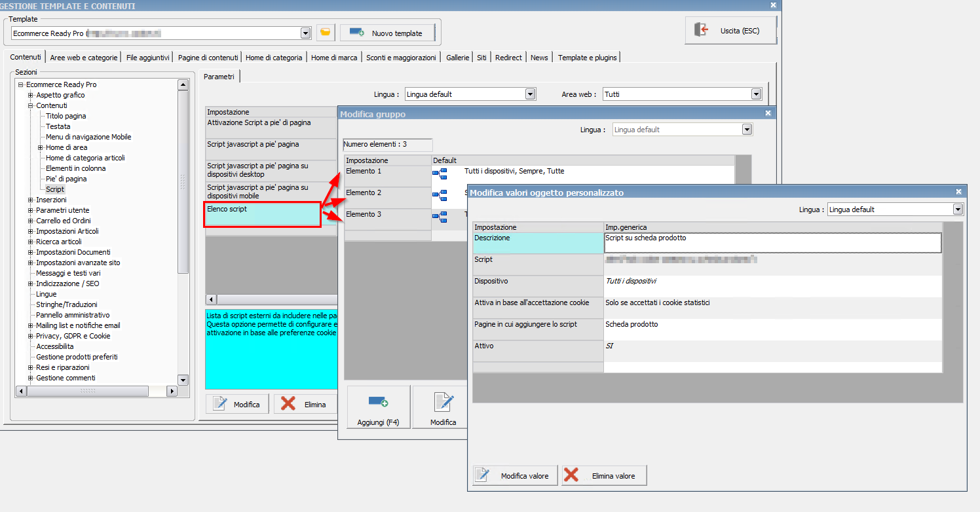Expand the Inserzioni tree node
The height and width of the screenshot is (512, 980).
(x=31, y=200)
